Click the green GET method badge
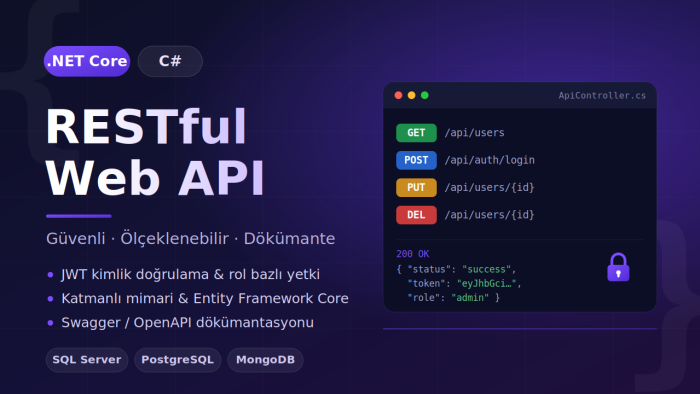700x394 pixels. 416,133
